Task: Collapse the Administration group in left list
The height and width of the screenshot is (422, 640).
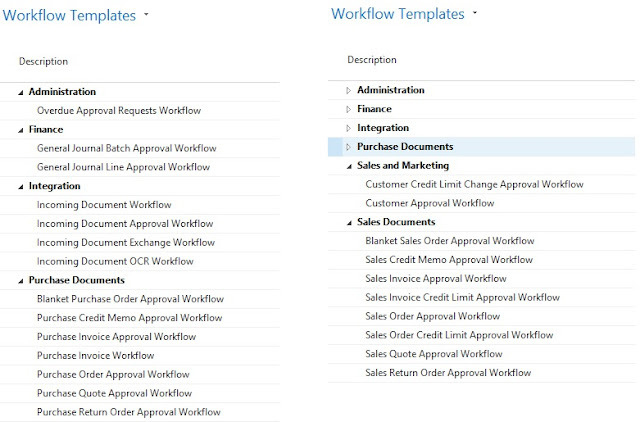Action: pos(21,92)
